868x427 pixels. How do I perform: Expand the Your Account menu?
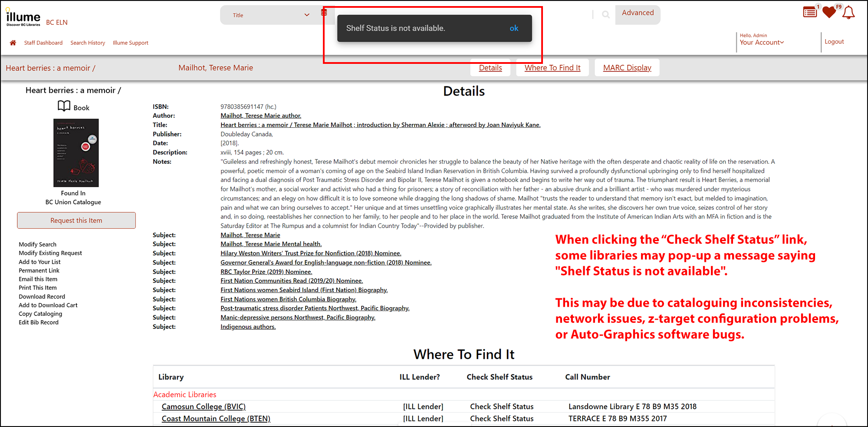tap(762, 42)
